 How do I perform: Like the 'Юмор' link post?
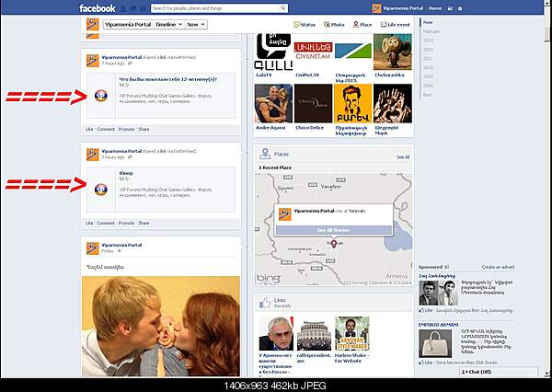(89, 223)
